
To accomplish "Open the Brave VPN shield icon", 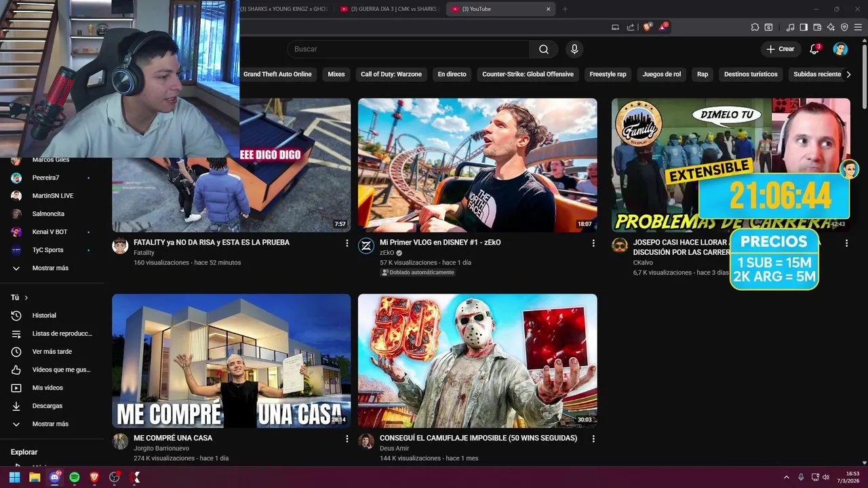I will coord(844,27).
